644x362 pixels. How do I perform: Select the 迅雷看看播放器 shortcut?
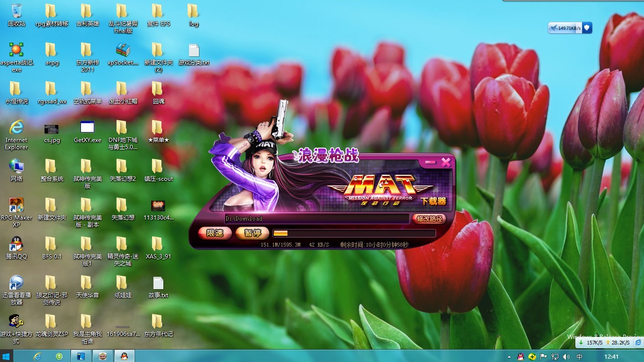(x=17, y=290)
